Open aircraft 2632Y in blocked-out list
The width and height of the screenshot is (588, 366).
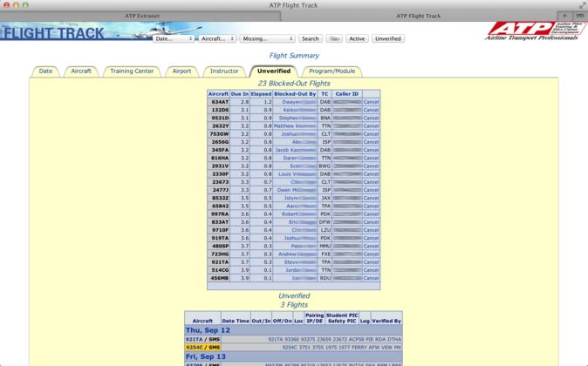click(x=220, y=125)
